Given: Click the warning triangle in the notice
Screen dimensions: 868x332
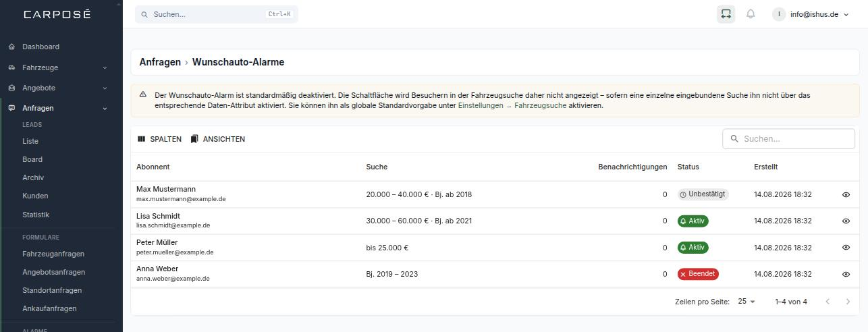Looking at the screenshot, I should [x=143, y=94].
